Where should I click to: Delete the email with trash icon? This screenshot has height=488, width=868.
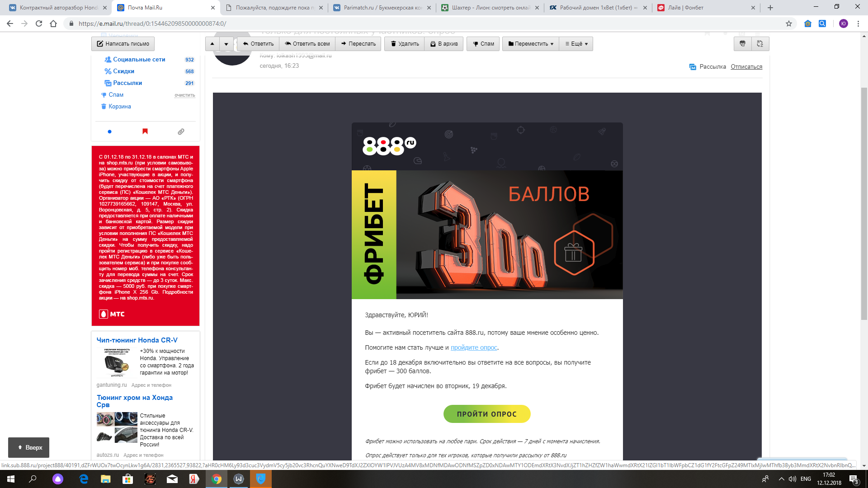(404, 44)
